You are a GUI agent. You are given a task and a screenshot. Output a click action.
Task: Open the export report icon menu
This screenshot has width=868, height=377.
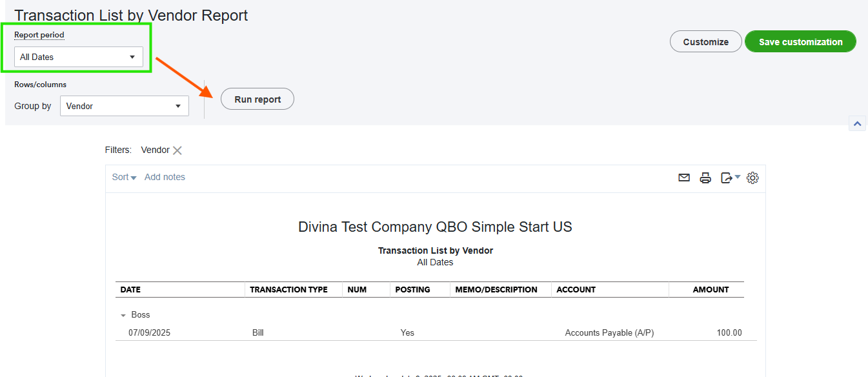click(730, 178)
